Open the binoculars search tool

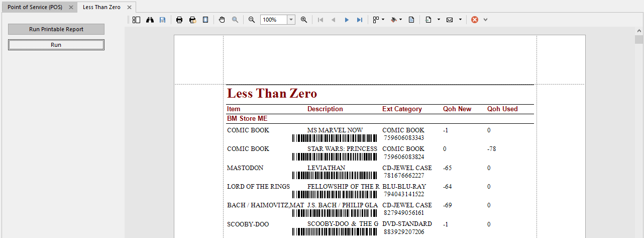click(150, 20)
